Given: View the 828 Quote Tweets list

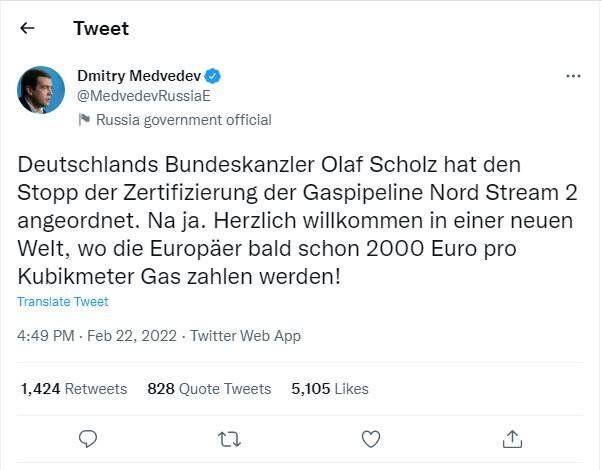Looking at the screenshot, I should [x=209, y=388].
